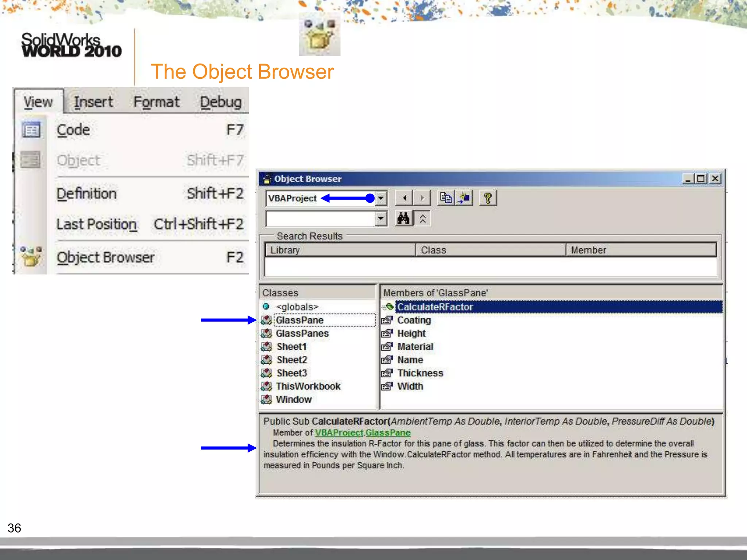Click the binoculars Search button
The height and width of the screenshot is (560, 747).
pos(403,219)
